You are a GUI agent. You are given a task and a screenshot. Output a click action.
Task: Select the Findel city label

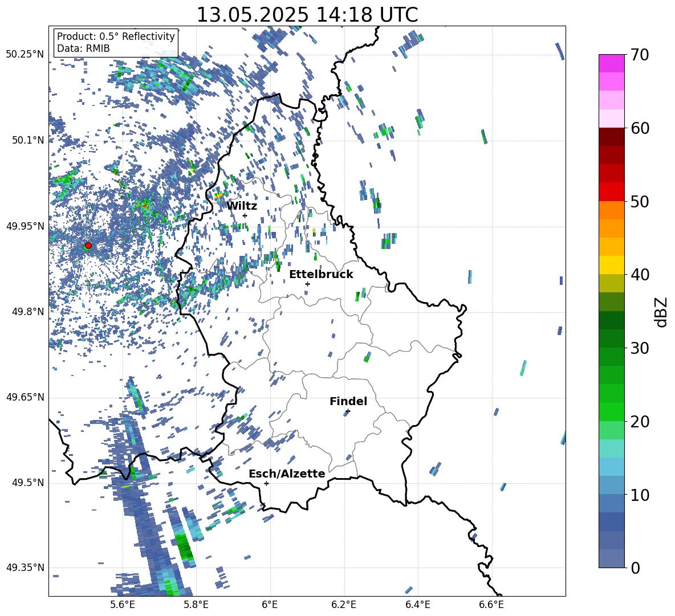348,401
